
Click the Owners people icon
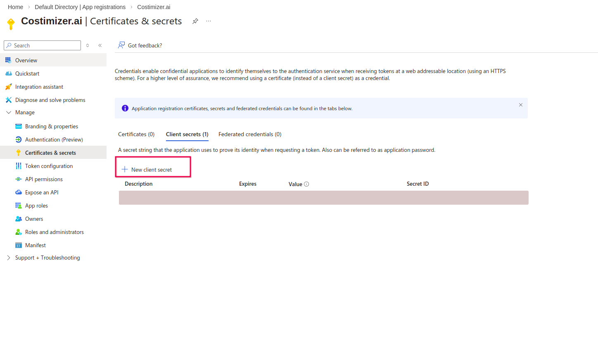[x=19, y=219]
